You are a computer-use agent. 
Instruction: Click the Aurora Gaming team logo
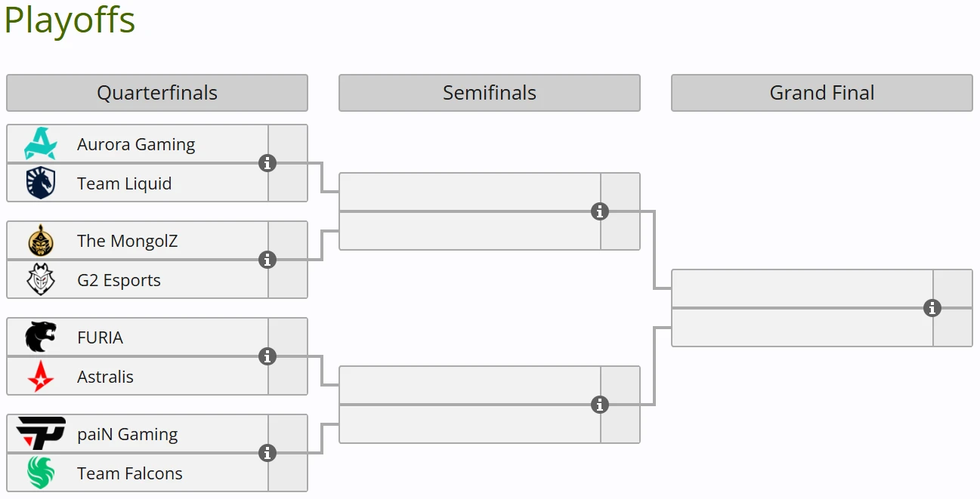41,143
